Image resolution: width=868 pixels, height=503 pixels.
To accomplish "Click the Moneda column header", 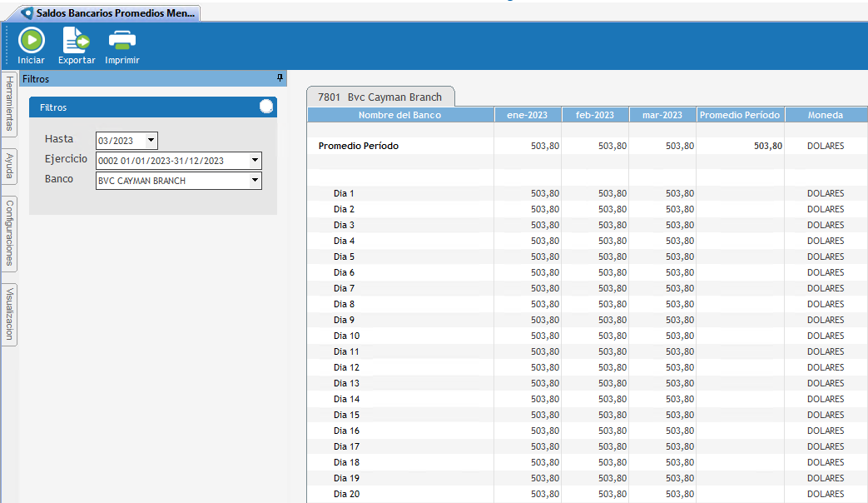I will 826,115.
